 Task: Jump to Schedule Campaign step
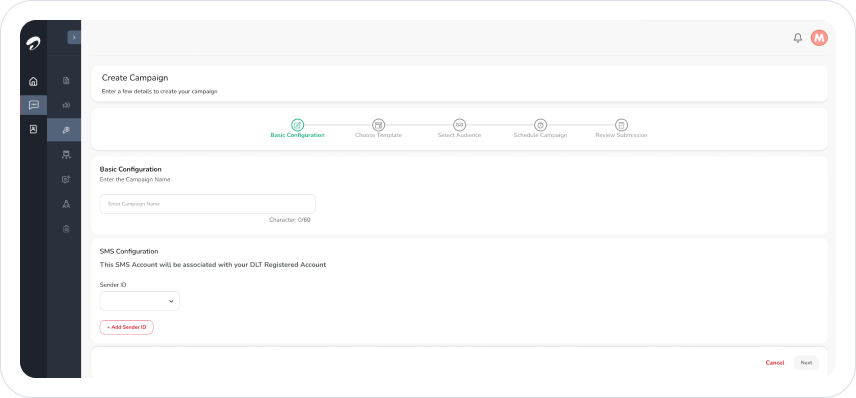click(540, 129)
